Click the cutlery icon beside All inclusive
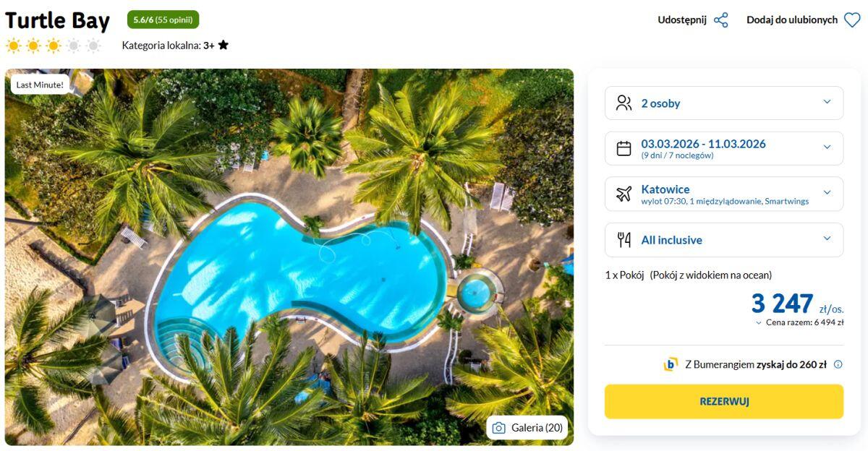This screenshot has width=868, height=451. [624, 240]
